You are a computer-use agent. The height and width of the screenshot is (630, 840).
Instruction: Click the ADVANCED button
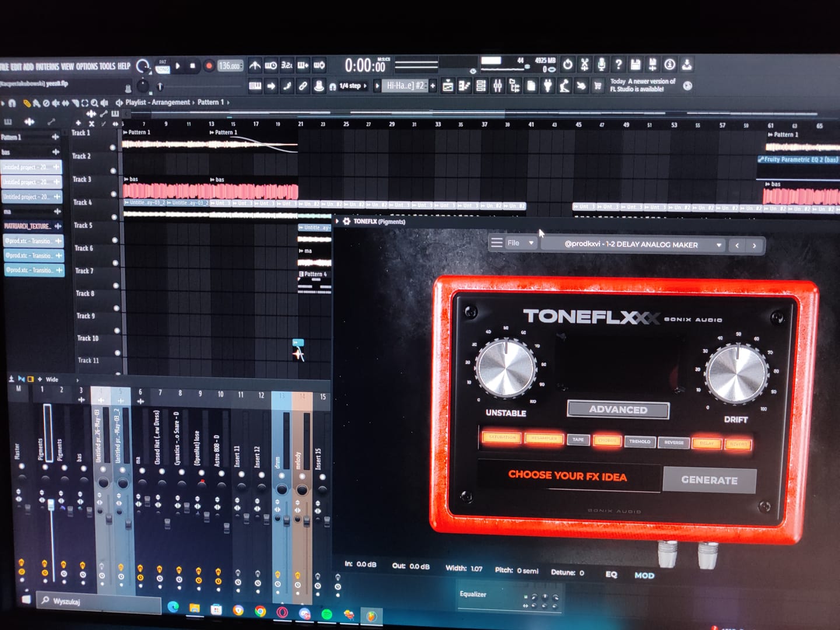pos(618,409)
